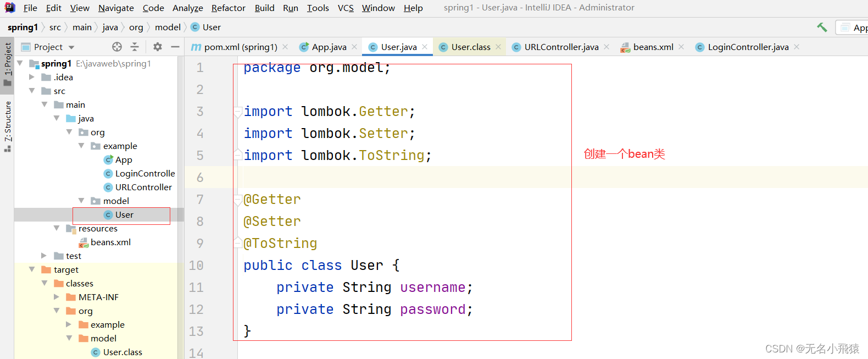Expand the test folder
This screenshot has height=359, width=868.
[44, 256]
